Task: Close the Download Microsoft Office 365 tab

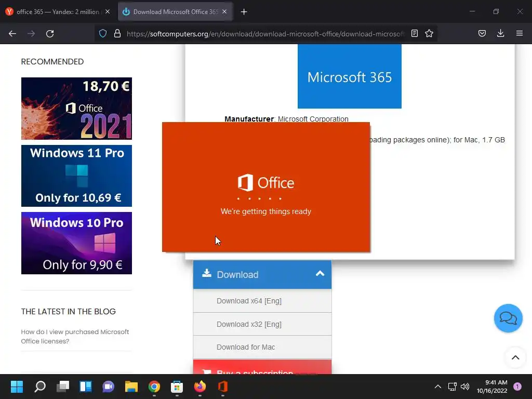Action: coord(224,11)
